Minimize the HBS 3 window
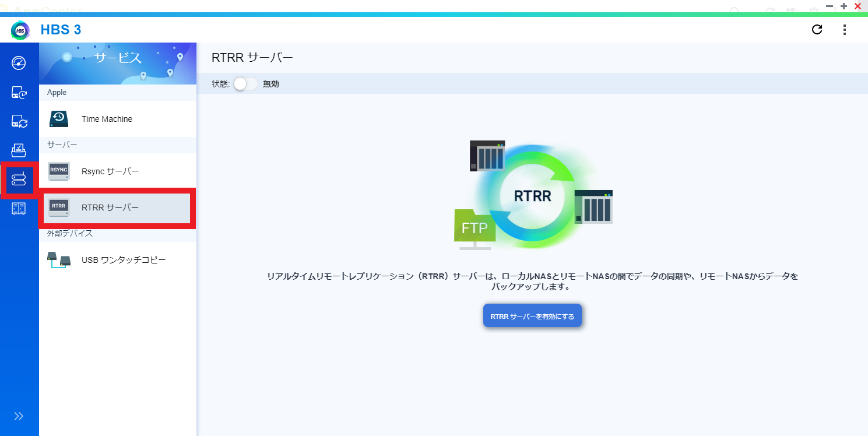868x436 pixels. (x=830, y=6)
